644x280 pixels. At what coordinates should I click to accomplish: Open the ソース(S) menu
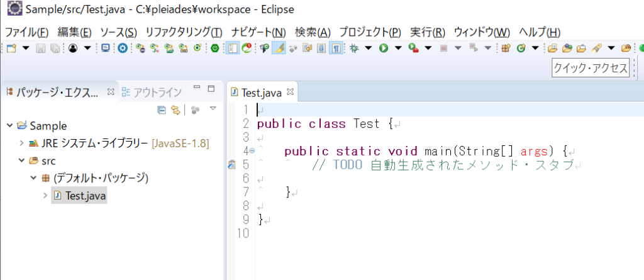(x=119, y=32)
